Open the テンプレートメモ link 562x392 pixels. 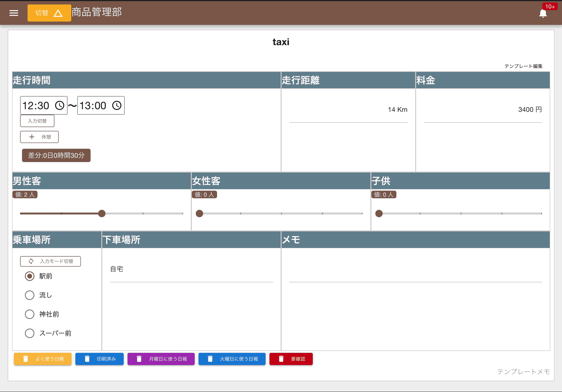point(523,372)
